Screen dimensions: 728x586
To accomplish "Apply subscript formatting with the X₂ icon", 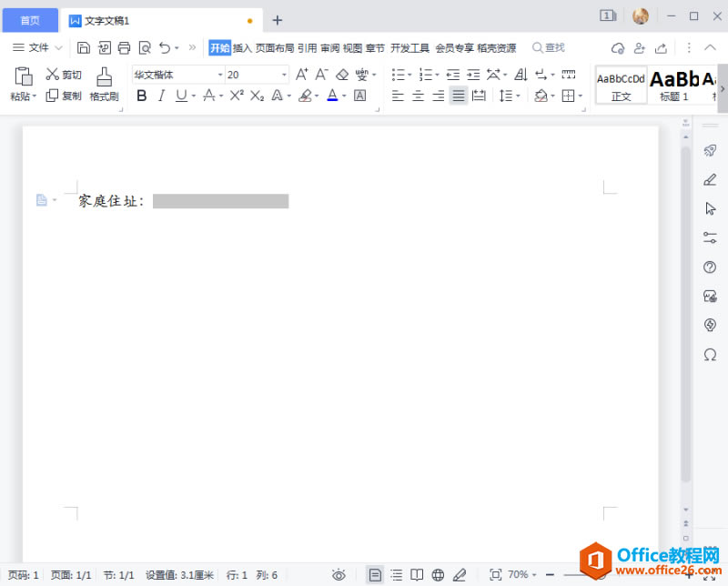I will pyautogui.click(x=257, y=96).
